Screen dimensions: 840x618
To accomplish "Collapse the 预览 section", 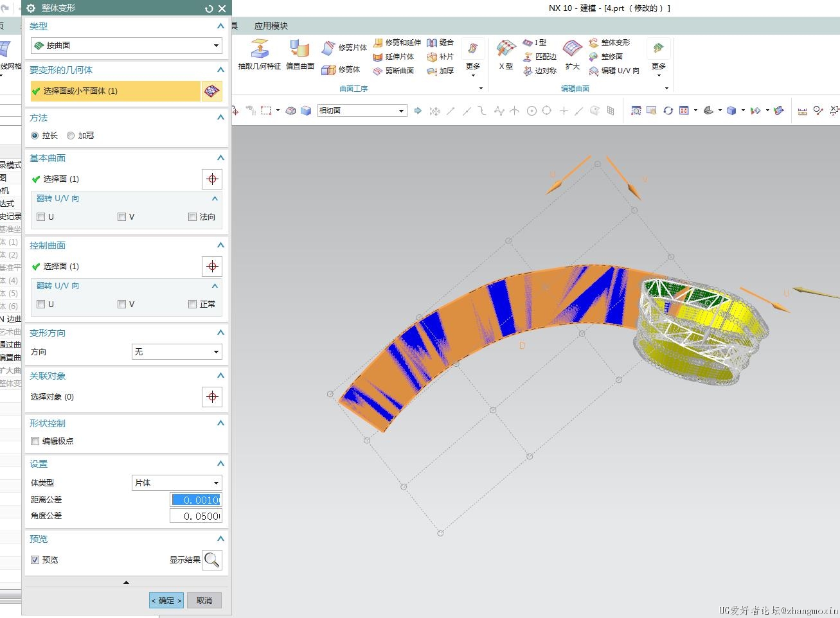I will point(220,539).
